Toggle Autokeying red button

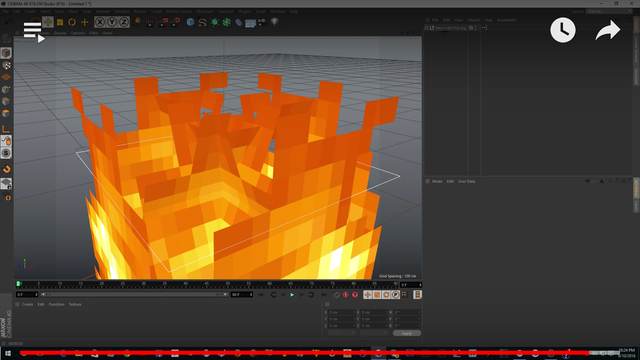coord(346,295)
